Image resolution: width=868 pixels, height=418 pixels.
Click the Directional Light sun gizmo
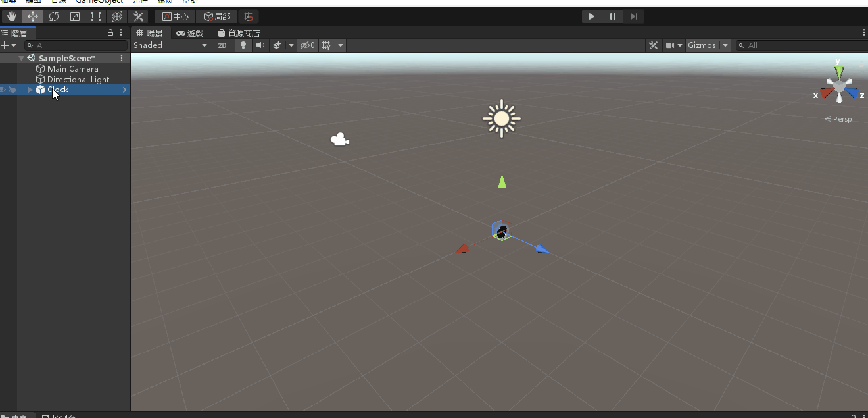(x=502, y=118)
